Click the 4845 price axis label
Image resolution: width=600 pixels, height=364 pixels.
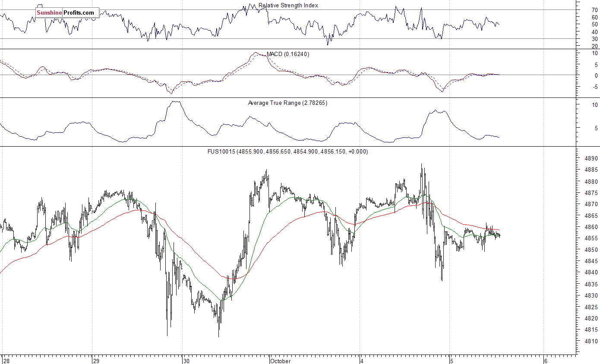(591, 261)
